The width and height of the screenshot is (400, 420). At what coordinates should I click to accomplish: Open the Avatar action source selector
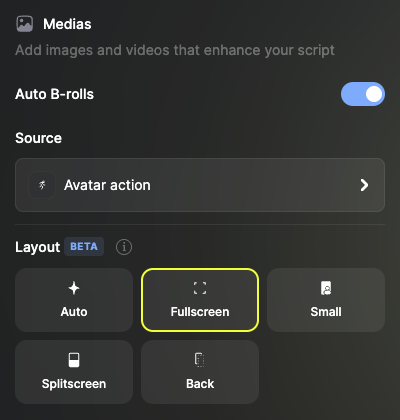click(200, 185)
